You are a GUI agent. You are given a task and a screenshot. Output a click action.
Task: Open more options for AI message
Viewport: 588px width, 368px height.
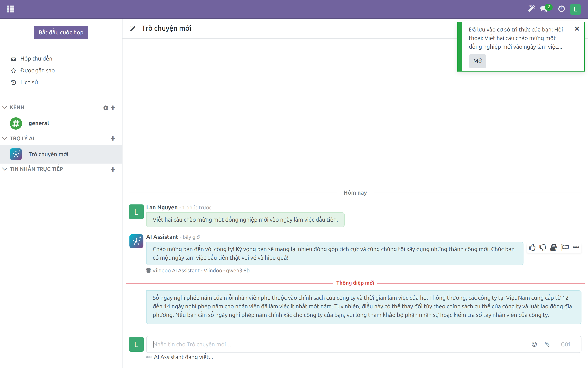(576, 248)
